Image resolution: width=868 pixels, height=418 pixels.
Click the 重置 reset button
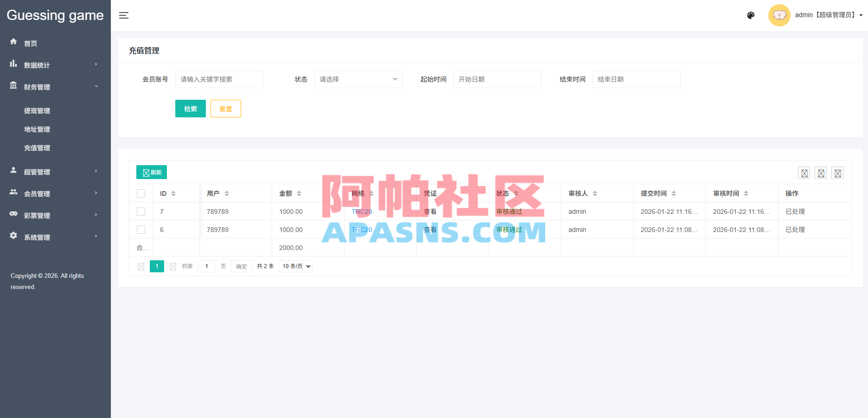tap(226, 109)
